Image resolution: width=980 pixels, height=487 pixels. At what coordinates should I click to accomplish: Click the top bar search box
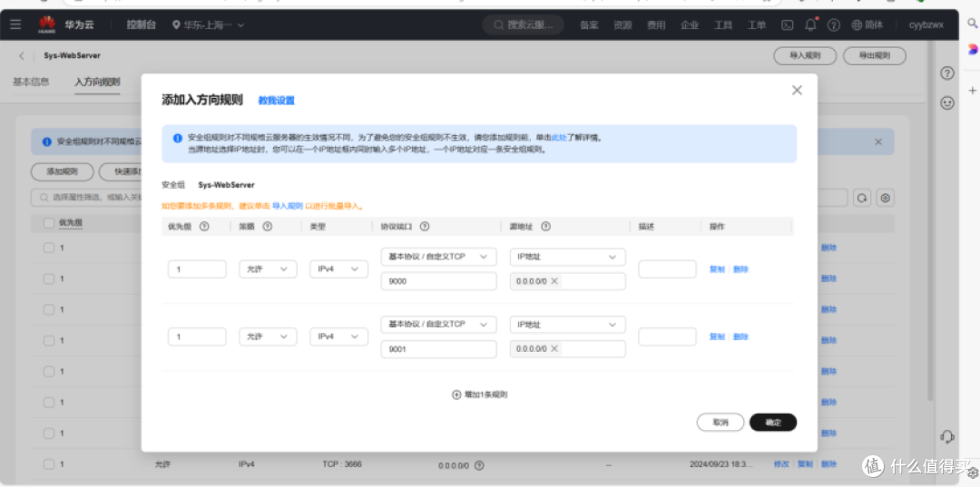(x=524, y=25)
